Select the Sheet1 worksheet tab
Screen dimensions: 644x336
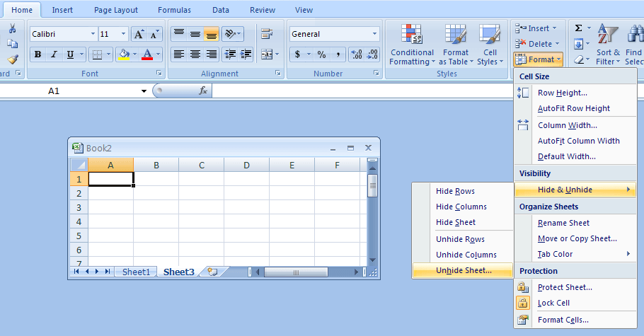136,272
